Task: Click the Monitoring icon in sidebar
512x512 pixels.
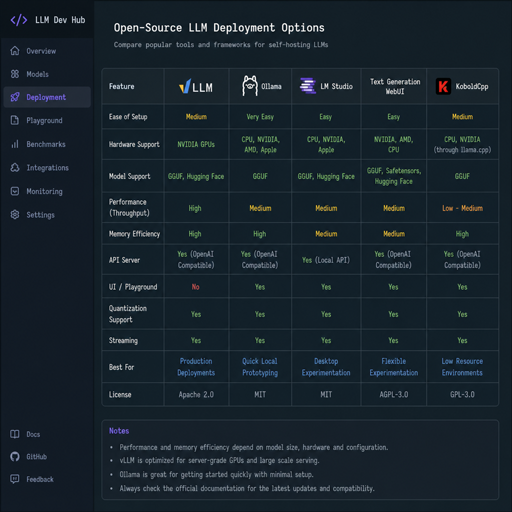Action: click(15, 191)
